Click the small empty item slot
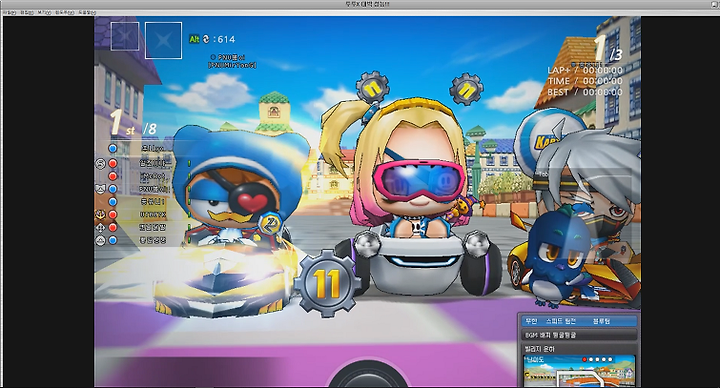The image size is (720, 388). tap(125, 36)
